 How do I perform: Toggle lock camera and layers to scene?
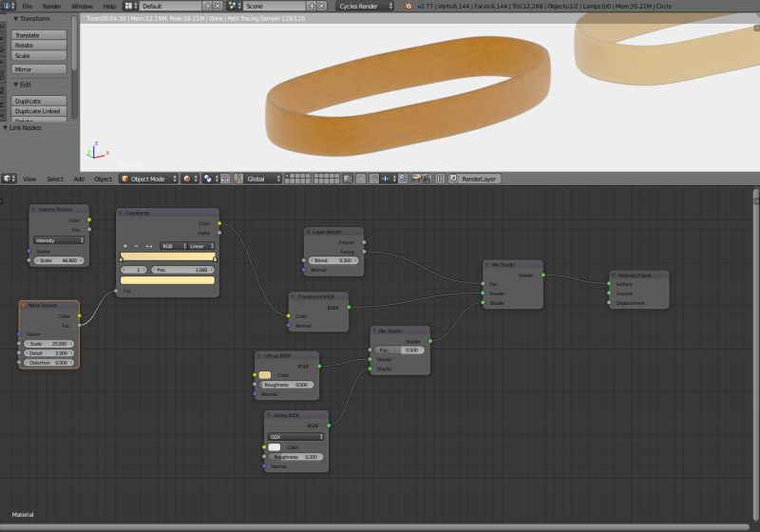pyautogui.click(x=348, y=179)
